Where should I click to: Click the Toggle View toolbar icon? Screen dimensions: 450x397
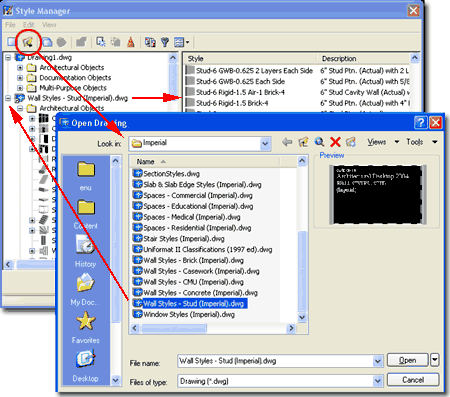(150, 42)
